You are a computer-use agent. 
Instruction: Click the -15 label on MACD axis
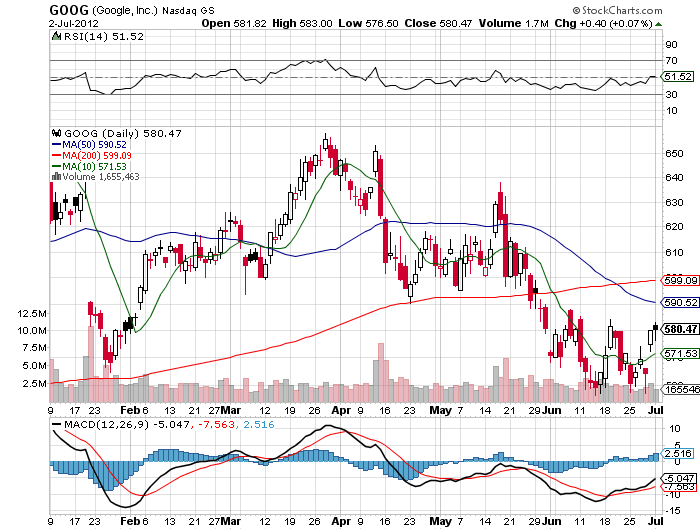673,510
